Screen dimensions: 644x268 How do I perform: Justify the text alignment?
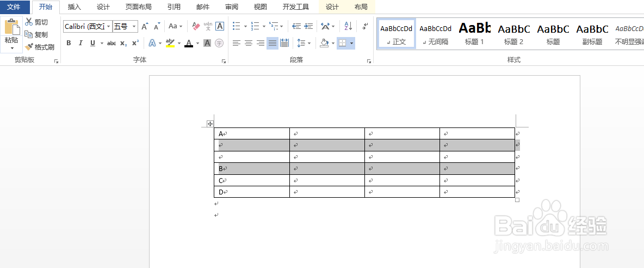point(273,42)
